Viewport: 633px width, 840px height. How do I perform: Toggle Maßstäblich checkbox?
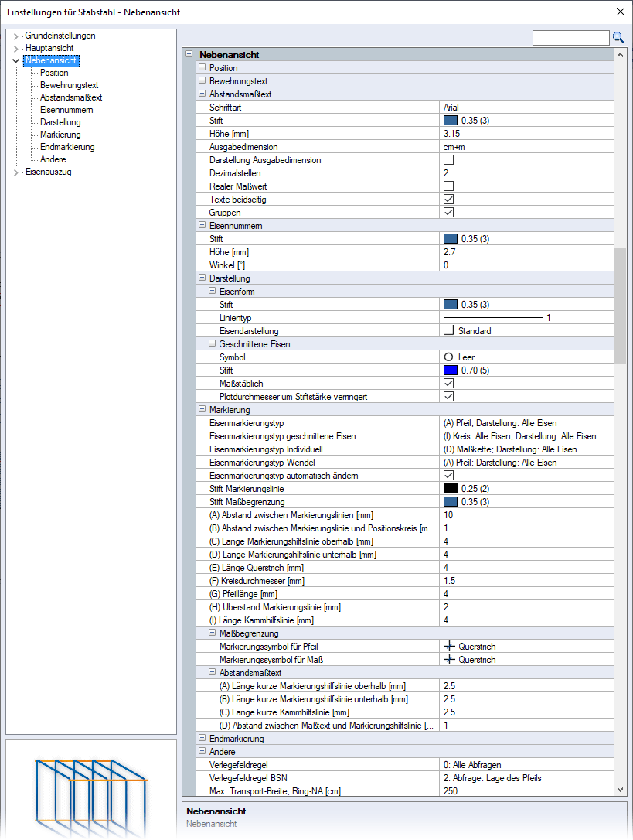pyautogui.click(x=449, y=383)
